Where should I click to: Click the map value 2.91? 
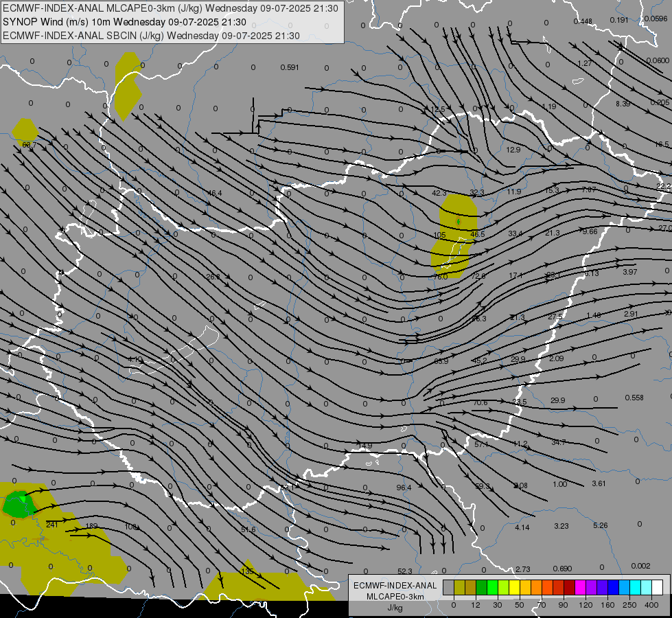pyautogui.click(x=632, y=314)
